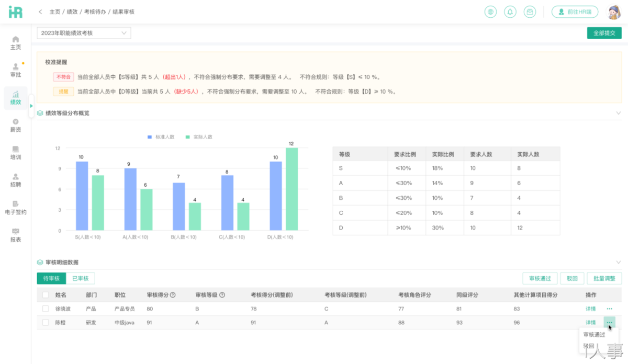The image size is (628, 364).
Task: Open the mail envelope icon
Action: pyautogui.click(x=530, y=12)
